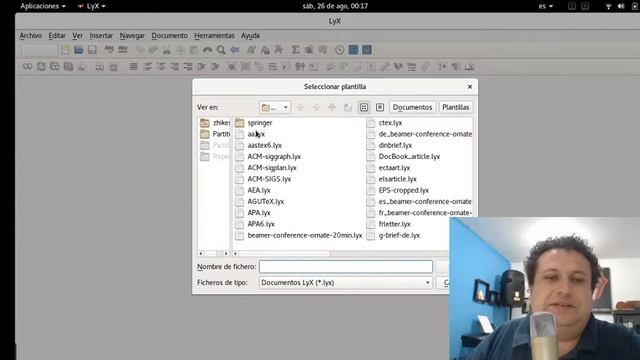
Task: Open the Ayuda menu
Action: click(250, 36)
